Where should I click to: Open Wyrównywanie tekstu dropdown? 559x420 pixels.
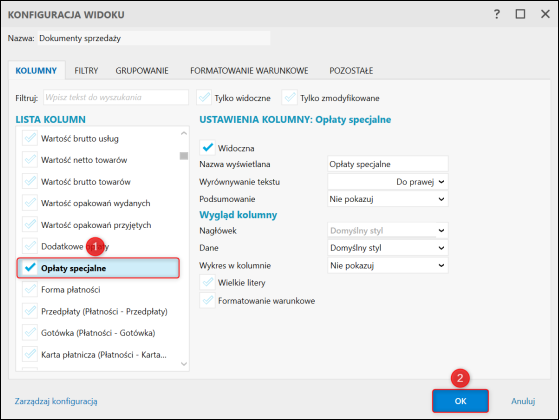(388, 182)
